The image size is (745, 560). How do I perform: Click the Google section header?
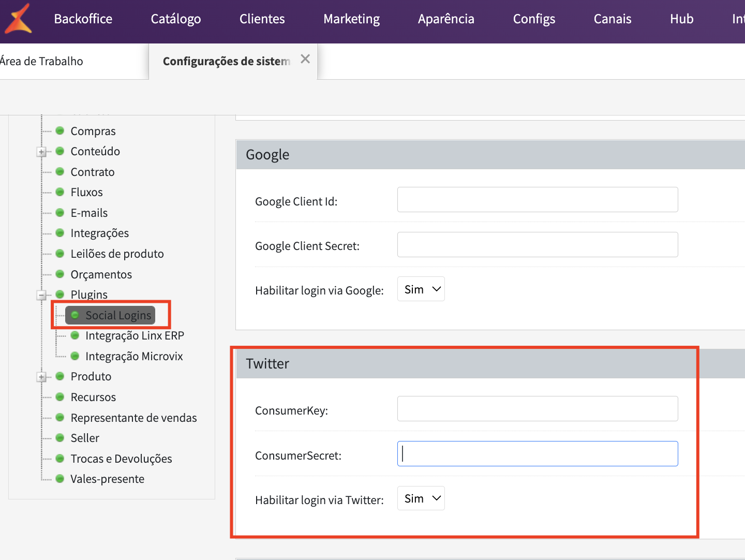tap(490, 154)
